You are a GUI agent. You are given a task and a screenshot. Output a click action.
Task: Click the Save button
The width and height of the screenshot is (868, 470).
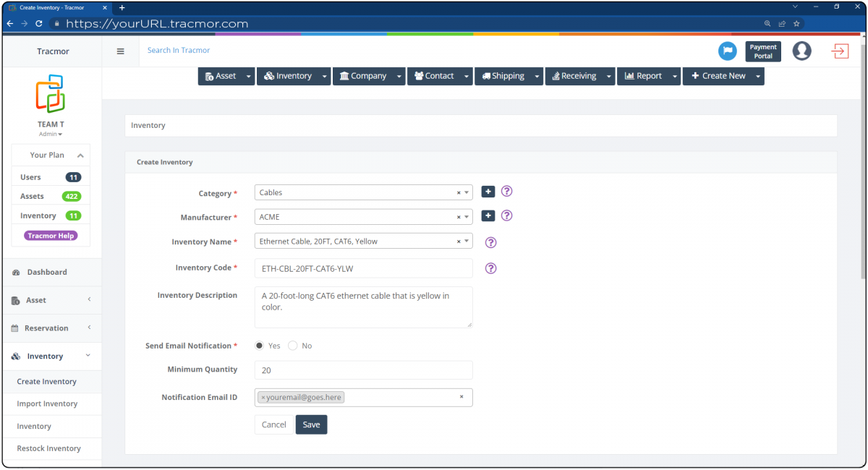pyautogui.click(x=311, y=424)
